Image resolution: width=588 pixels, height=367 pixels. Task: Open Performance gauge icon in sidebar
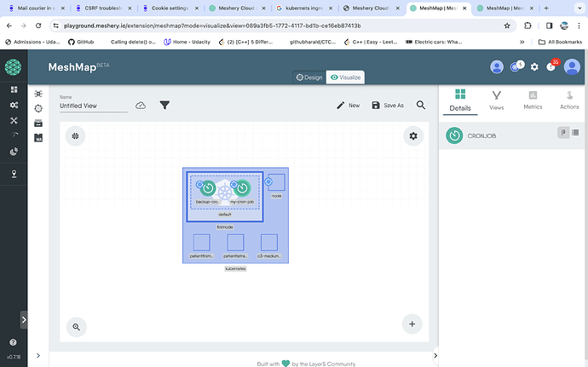tap(14, 135)
